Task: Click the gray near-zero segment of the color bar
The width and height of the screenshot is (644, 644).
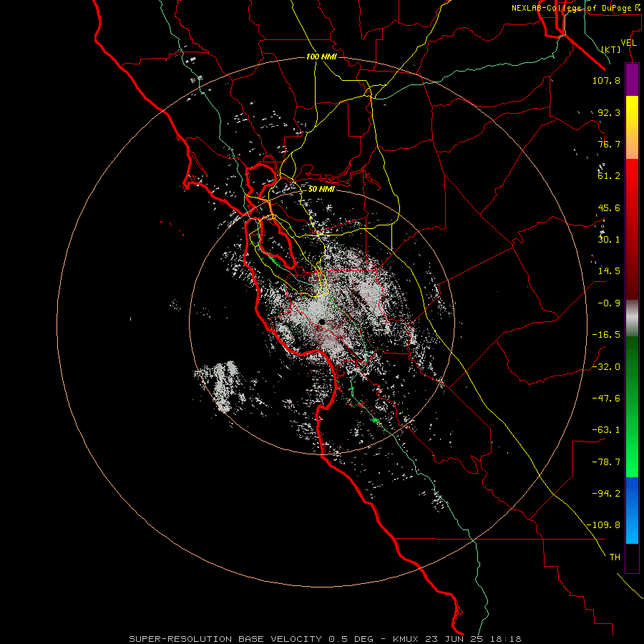Action: (x=632, y=316)
